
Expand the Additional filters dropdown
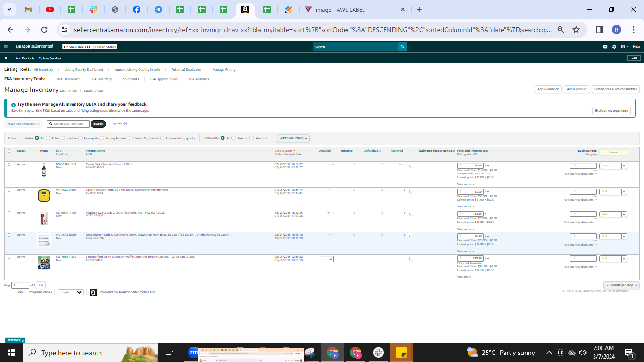(293, 138)
